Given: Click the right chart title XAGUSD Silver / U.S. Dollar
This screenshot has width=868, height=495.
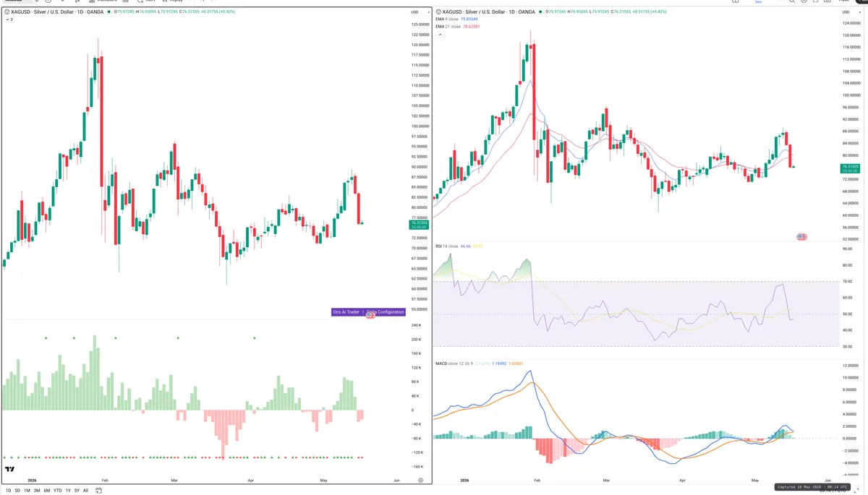Looking at the screenshot, I should click(x=489, y=12).
